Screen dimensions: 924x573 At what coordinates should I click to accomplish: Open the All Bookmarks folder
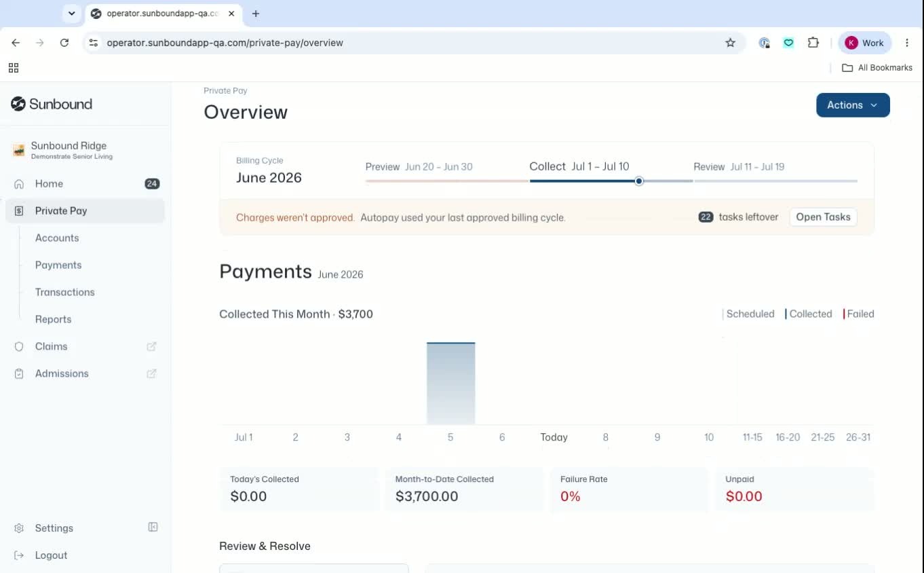877,68
